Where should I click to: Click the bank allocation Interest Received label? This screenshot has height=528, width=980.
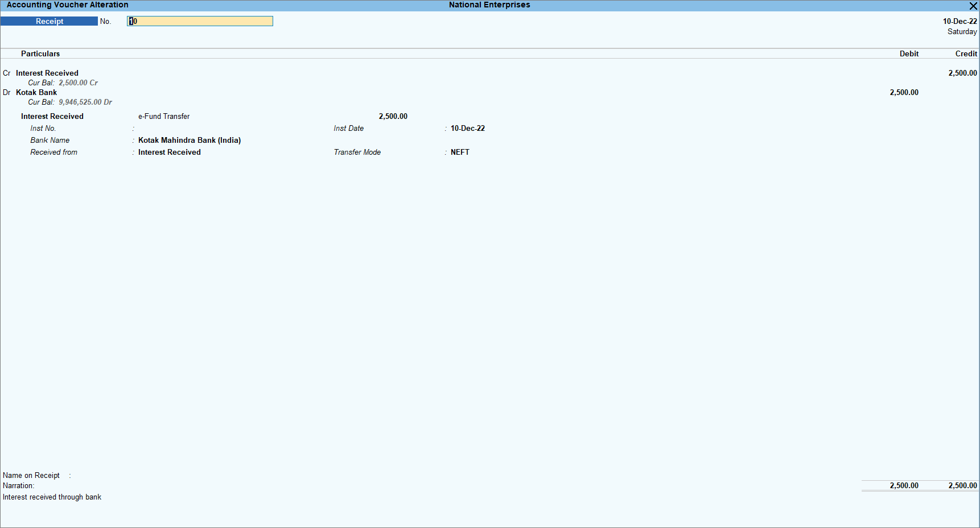[52, 116]
